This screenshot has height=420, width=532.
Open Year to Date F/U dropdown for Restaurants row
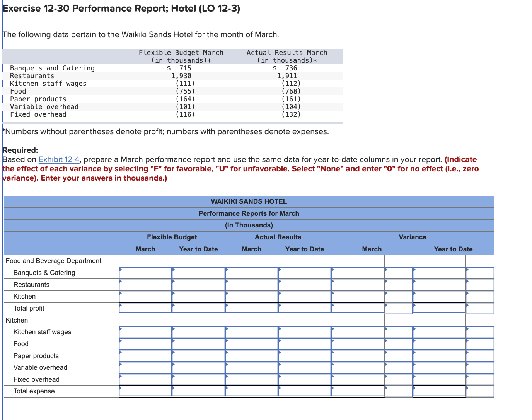coord(480,285)
